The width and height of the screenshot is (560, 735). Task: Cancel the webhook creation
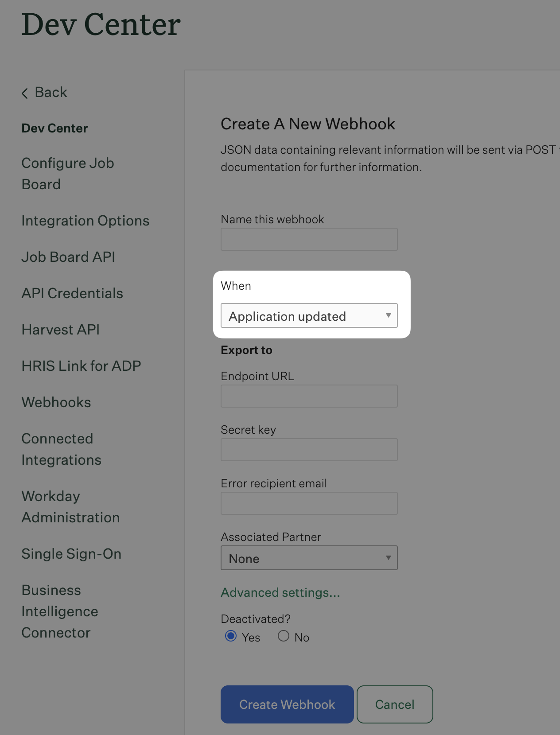(x=394, y=704)
